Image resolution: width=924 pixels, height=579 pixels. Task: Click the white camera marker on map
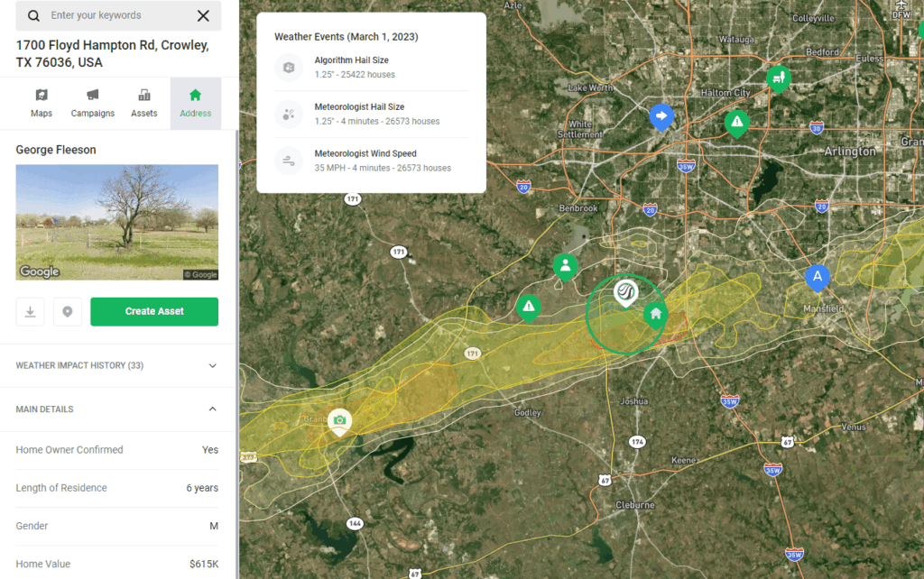339,420
